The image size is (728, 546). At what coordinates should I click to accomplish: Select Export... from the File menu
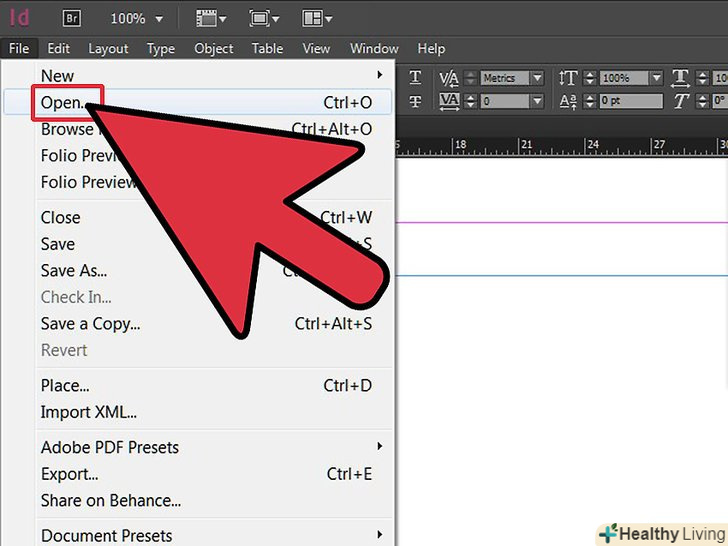point(69,474)
